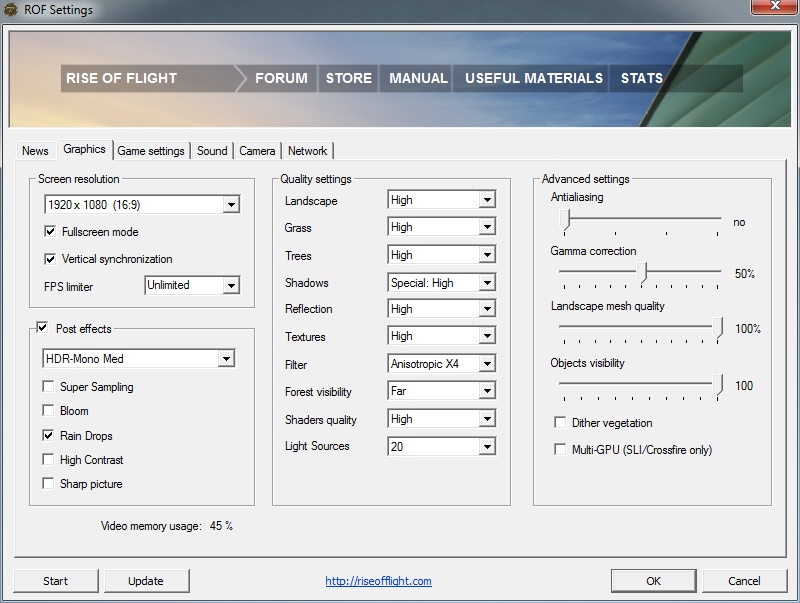The width and height of the screenshot is (800, 603).
Task: Open the Light Sources dropdown
Action: coord(441,446)
